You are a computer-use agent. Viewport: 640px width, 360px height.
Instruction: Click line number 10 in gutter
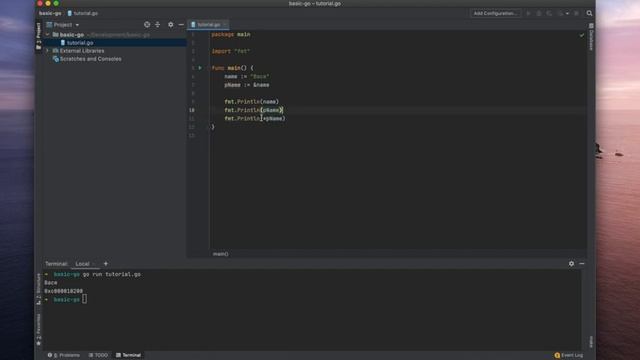click(192, 110)
